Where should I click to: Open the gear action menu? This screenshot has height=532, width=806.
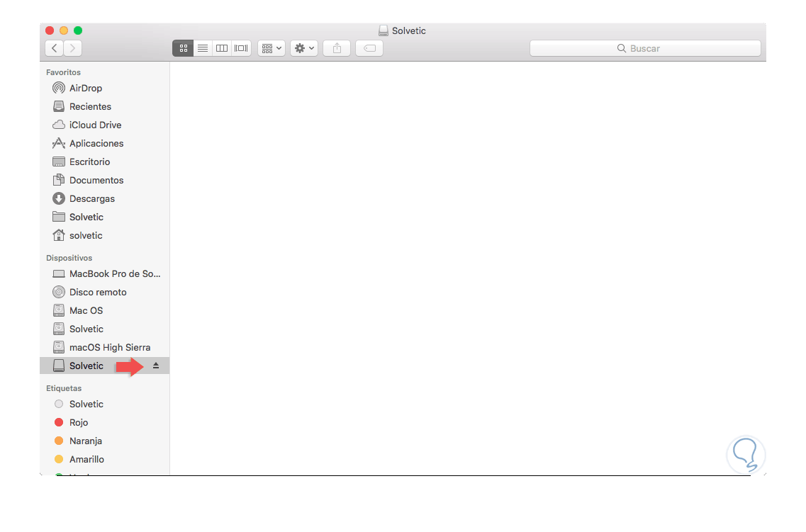[304, 48]
